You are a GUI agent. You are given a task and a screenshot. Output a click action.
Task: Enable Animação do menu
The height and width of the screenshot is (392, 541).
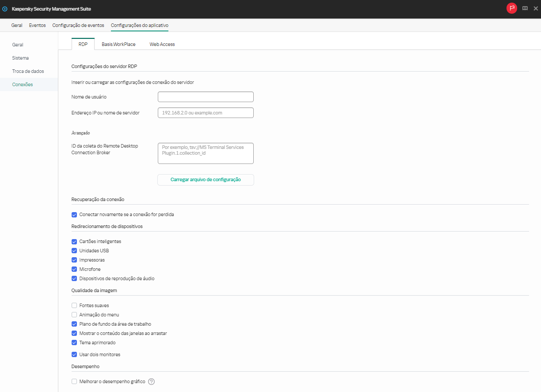click(74, 314)
